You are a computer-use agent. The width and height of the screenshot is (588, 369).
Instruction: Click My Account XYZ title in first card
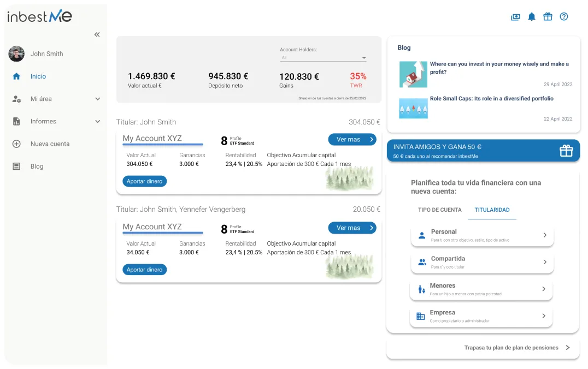coord(152,138)
